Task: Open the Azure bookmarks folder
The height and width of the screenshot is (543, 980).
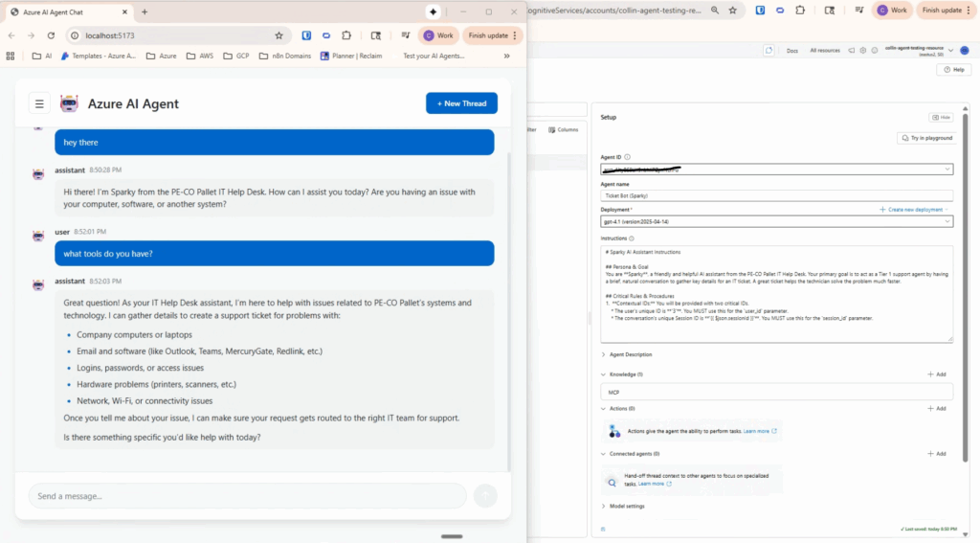Action: pos(162,56)
